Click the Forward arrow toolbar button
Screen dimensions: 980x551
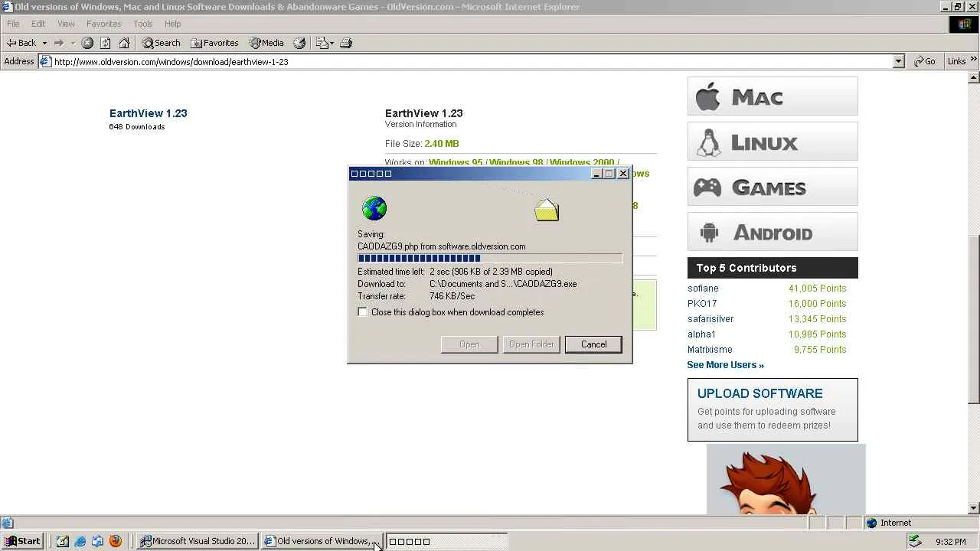[59, 43]
